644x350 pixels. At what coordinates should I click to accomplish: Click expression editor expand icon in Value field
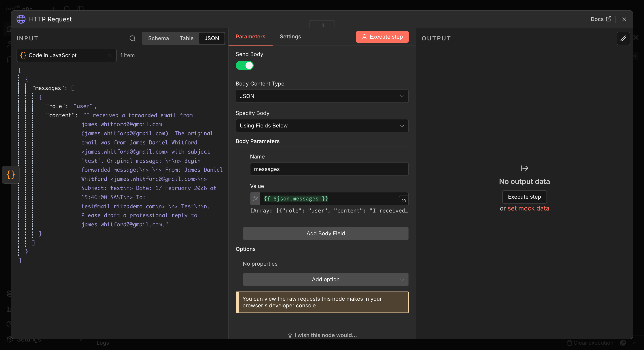(x=404, y=200)
